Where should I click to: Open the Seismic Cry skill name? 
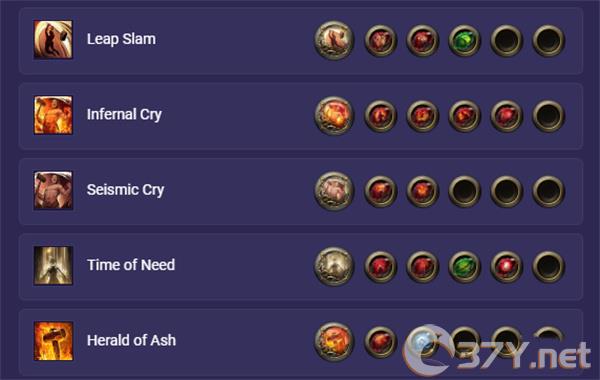pyautogui.click(x=126, y=190)
